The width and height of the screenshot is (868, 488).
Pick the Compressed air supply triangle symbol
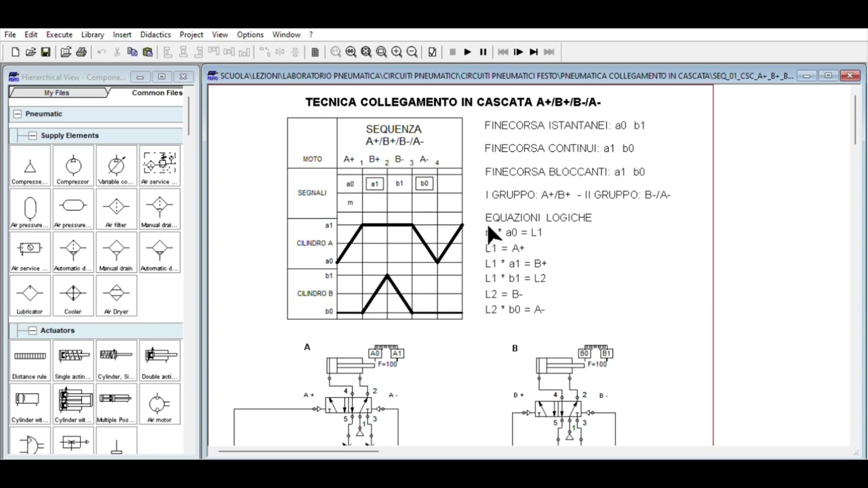click(x=30, y=166)
